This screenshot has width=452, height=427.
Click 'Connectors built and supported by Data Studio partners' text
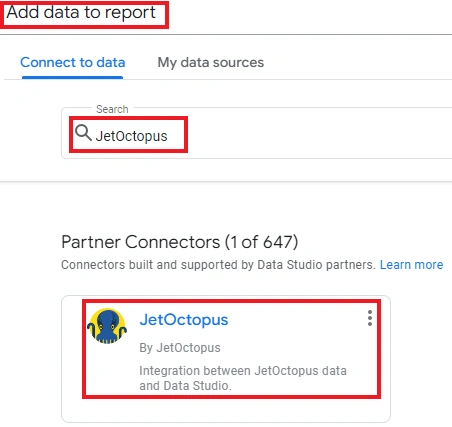point(218,265)
